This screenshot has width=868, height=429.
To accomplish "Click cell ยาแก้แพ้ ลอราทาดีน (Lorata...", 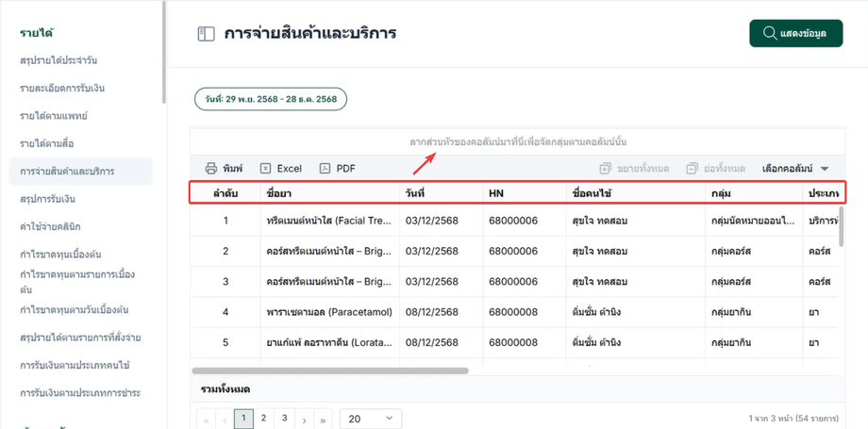I will (330, 342).
